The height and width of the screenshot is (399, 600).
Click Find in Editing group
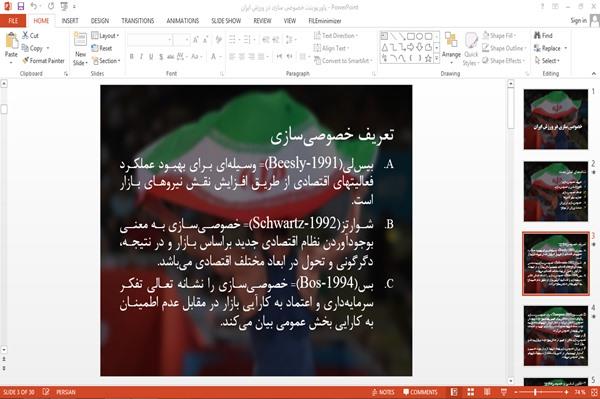543,36
